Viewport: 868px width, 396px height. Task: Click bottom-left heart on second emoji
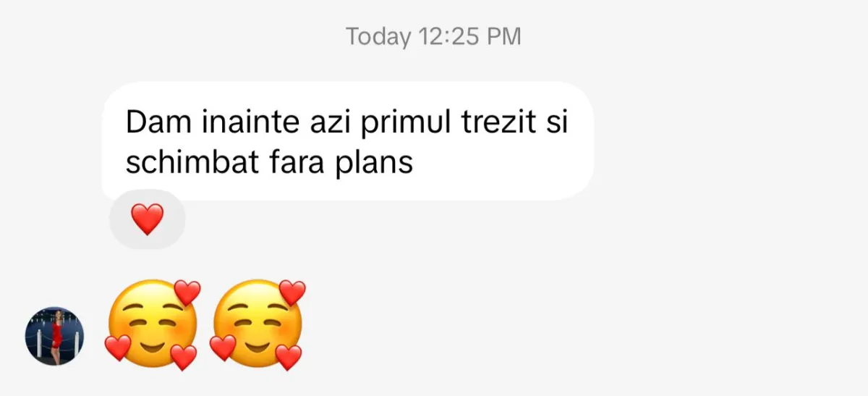[223, 347]
